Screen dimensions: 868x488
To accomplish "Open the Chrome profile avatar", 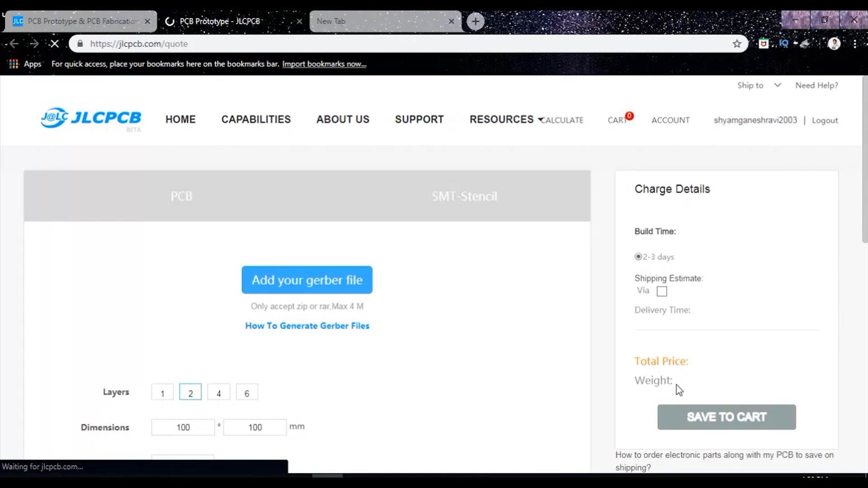I will (834, 44).
